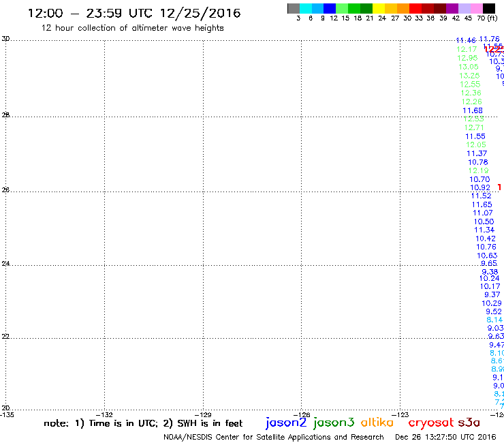Click the Dec 26 13:27:50 UTC timestamp
The height and width of the screenshot is (443, 504).
coord(445,437)
